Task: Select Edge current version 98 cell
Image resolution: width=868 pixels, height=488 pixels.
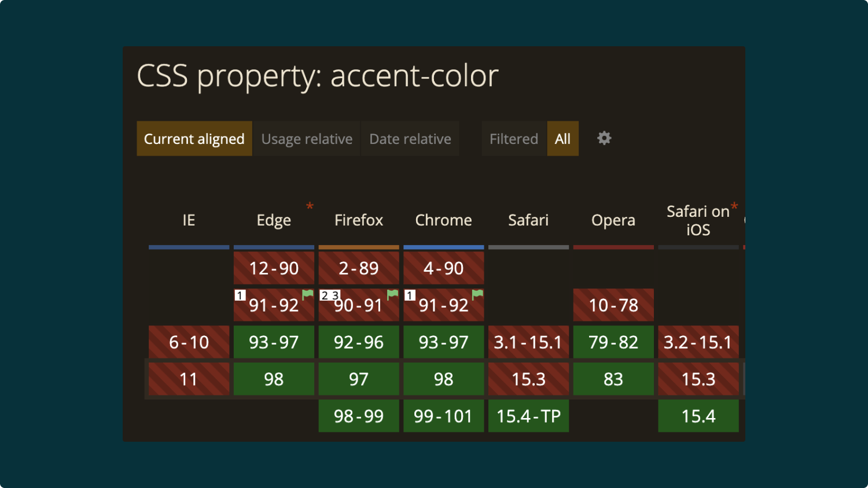Action: pos(274,379)
